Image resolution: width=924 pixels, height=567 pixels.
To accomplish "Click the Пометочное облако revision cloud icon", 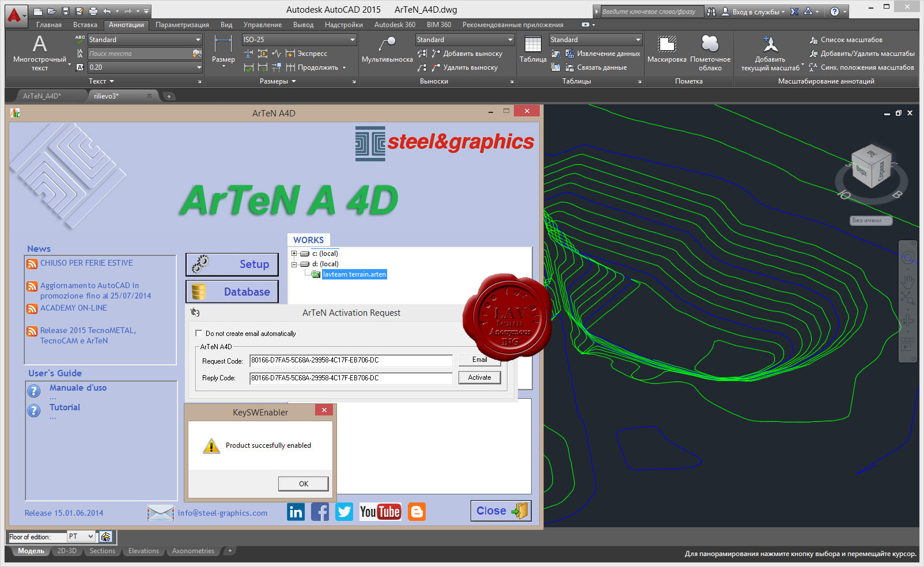I will 710,44.
